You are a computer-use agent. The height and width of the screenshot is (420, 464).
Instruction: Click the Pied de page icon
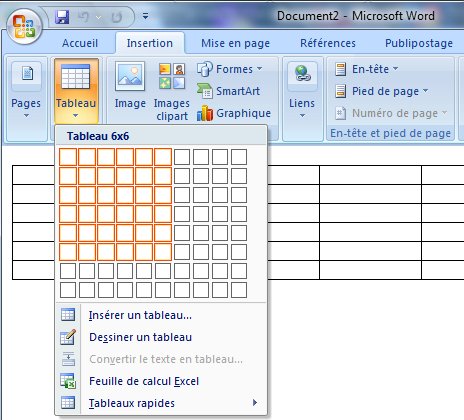click(340, 91)
